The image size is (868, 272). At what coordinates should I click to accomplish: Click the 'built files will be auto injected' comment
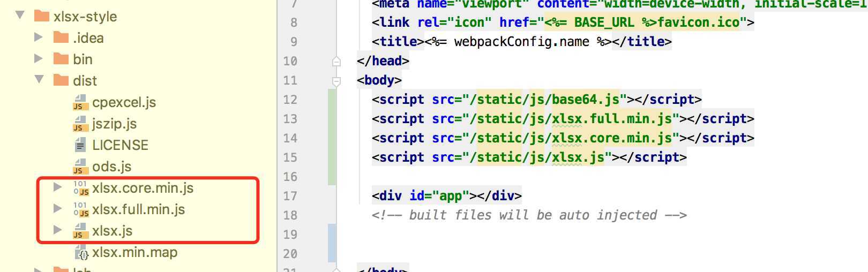click(533, 215)
